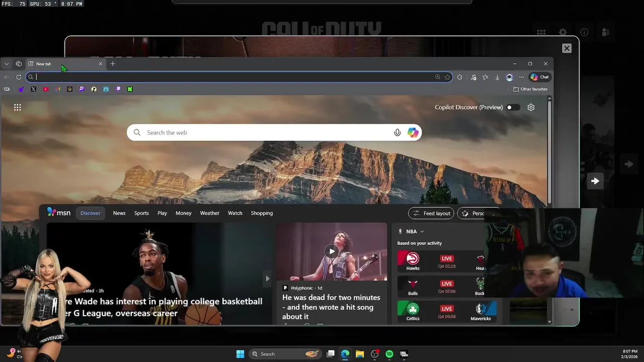
Task: Click the page scrollbar down arrow
Action: [549, 322]
